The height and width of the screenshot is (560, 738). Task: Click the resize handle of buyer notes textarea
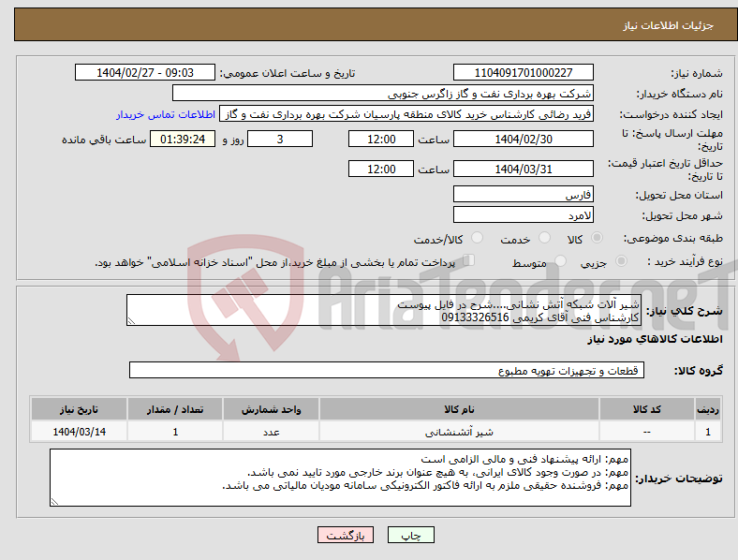click(x=54, y=502)
